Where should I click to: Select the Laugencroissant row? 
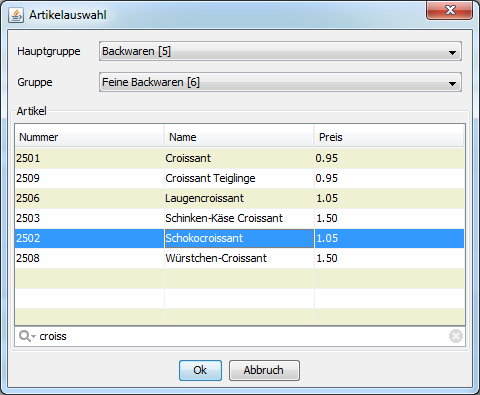coord(239,198)
